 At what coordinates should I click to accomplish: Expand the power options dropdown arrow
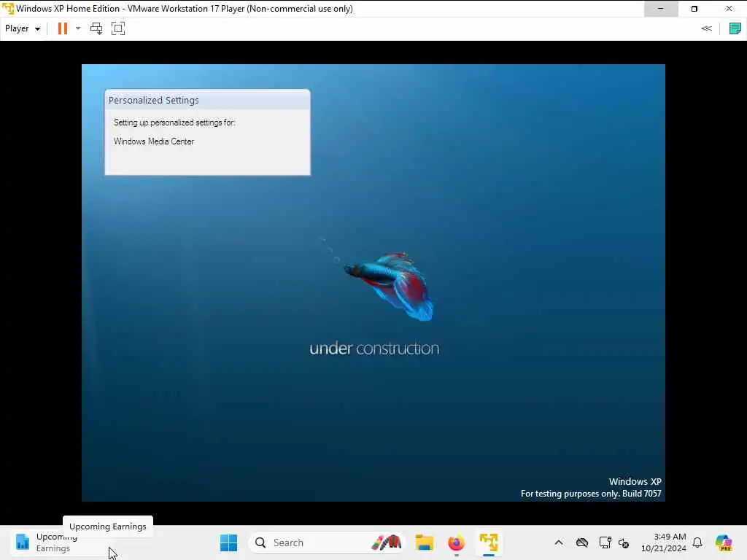click(x=78, y=28)
